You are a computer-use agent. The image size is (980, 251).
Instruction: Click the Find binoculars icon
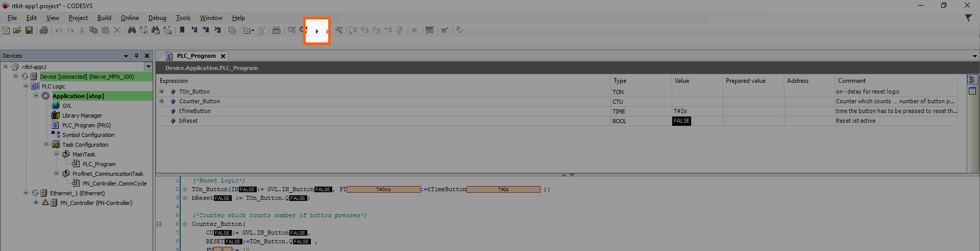(x=132, y=31)
